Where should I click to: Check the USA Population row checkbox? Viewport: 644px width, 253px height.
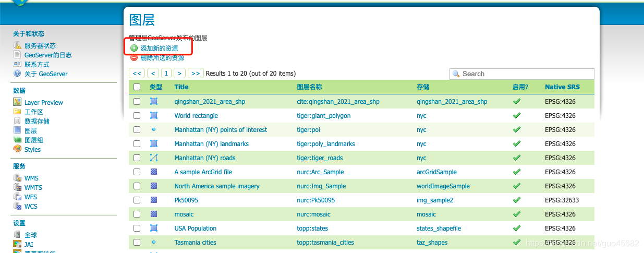click(x=137, y=228)
